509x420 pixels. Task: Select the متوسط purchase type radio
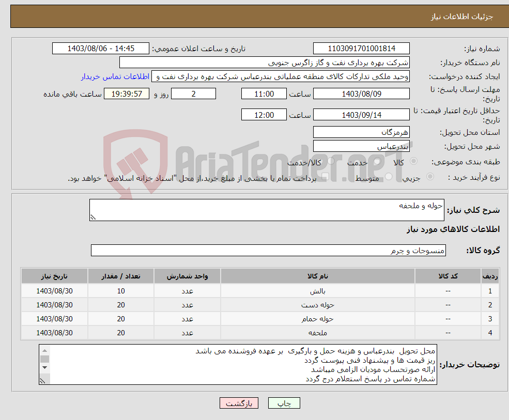click(x=389, y=177)
